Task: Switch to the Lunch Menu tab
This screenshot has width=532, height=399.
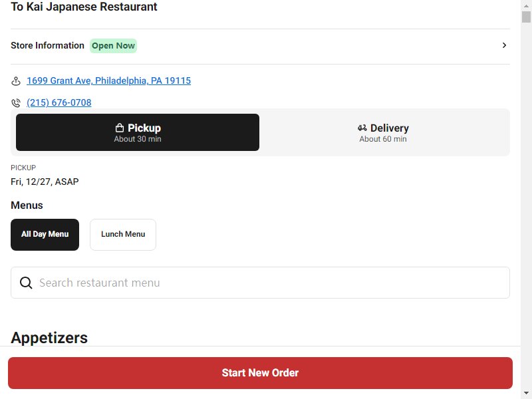Action: tap(123, 235)
